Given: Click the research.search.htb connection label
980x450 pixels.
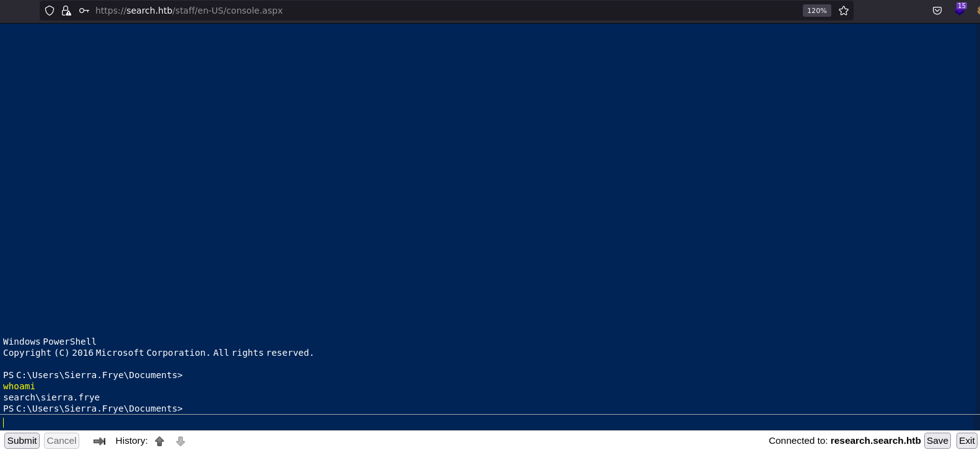Looking at the screenshot, I should (x=875, y=441).
